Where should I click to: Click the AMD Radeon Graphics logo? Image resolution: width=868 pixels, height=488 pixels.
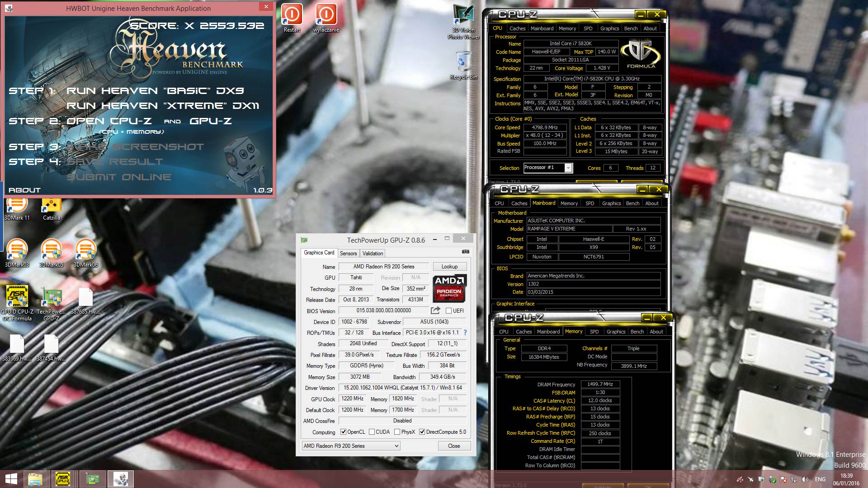point(449,288)
